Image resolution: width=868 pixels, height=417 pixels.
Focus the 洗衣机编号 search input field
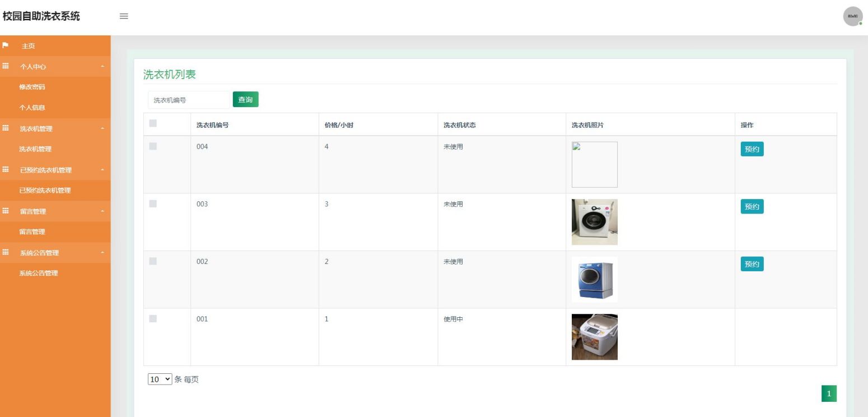pyautogui.click(x=189, y=100)
